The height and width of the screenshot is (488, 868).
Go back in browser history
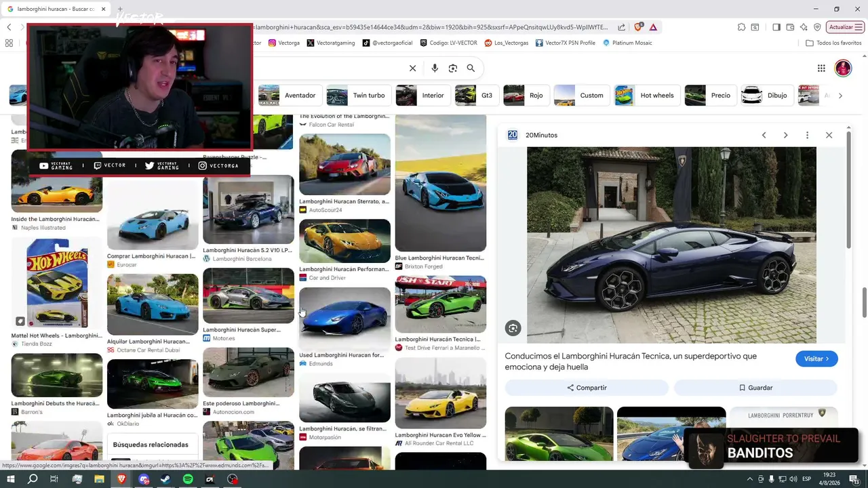(9, 27)
